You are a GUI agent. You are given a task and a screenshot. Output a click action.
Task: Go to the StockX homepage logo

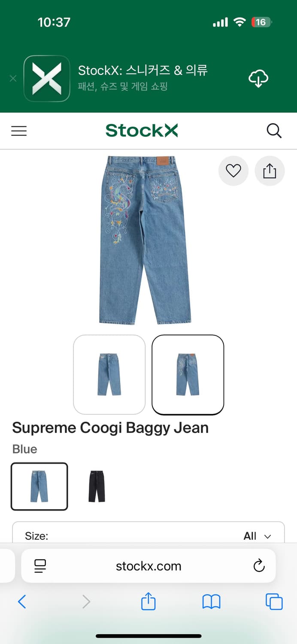pos(142,131)
